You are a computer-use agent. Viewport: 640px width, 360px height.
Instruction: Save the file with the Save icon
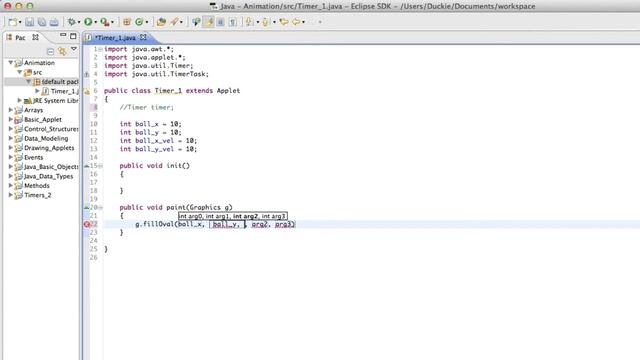pyautogui.click(x=29, y=22)
